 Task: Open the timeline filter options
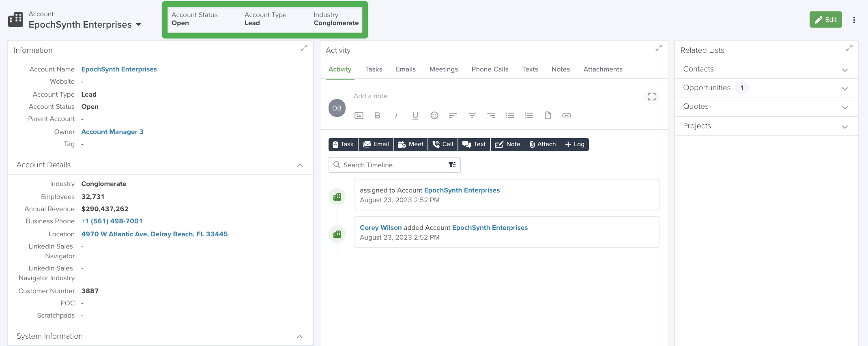[x=452, y=165]
